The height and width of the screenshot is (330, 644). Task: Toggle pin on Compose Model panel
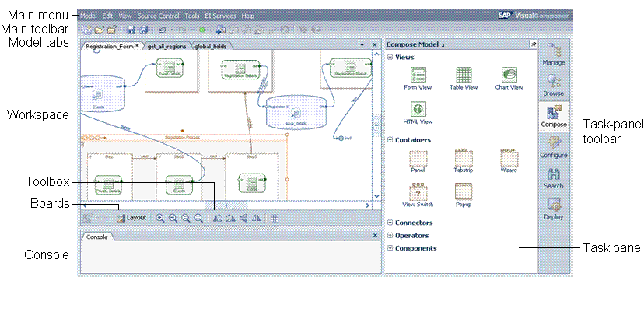point(533,44)
